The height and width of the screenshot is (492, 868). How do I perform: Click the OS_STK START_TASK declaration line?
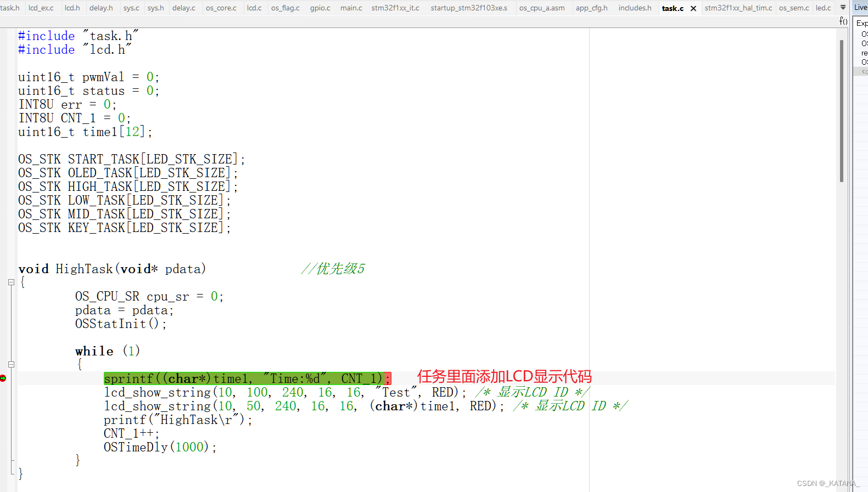[131, 159]
